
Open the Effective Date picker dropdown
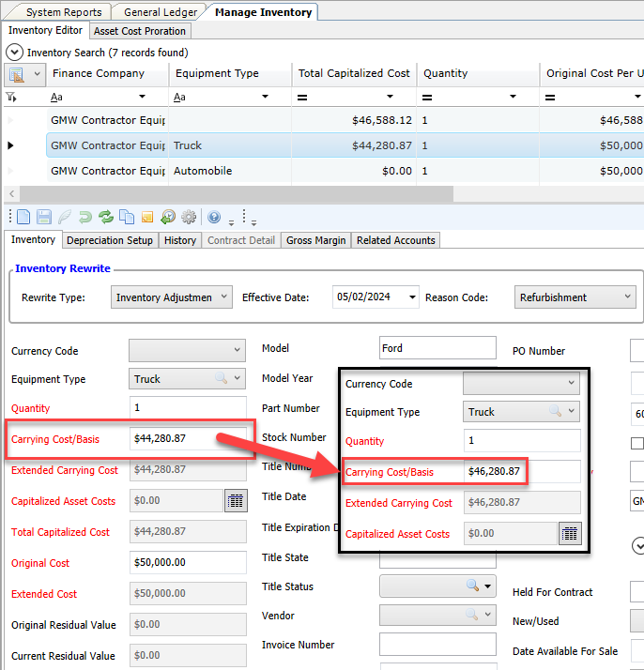click(412, 297)
